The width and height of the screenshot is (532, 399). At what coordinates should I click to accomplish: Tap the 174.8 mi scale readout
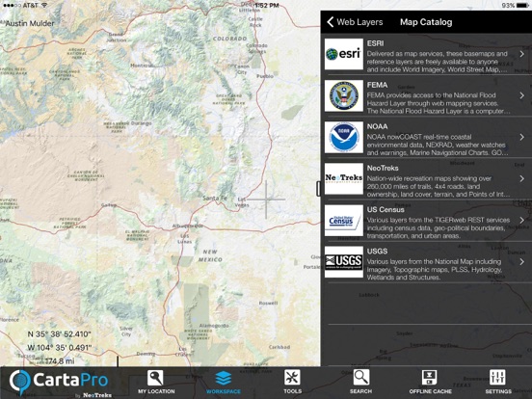pos(60,361)
